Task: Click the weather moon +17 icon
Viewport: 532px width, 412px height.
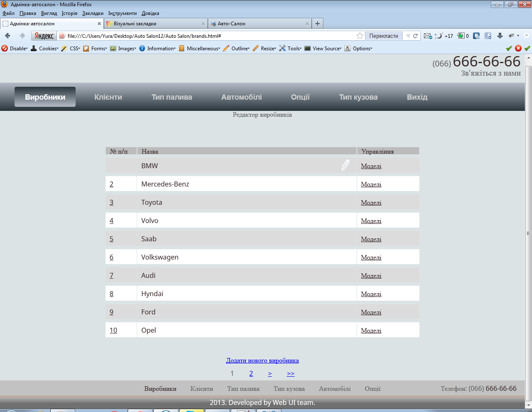Action: tap(444, 36)
